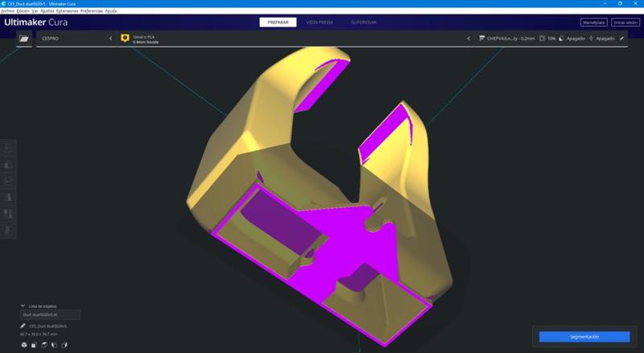This screenshot has height=353, width=644.
Task: Select the Per Model Settings tool
Action: tap(8, 214)
